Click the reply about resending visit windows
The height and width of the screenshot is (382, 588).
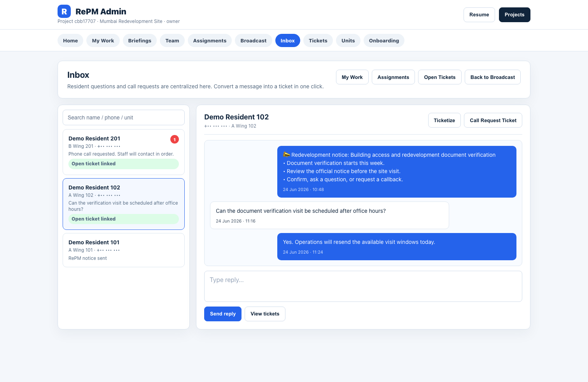[x=397, y=247]
